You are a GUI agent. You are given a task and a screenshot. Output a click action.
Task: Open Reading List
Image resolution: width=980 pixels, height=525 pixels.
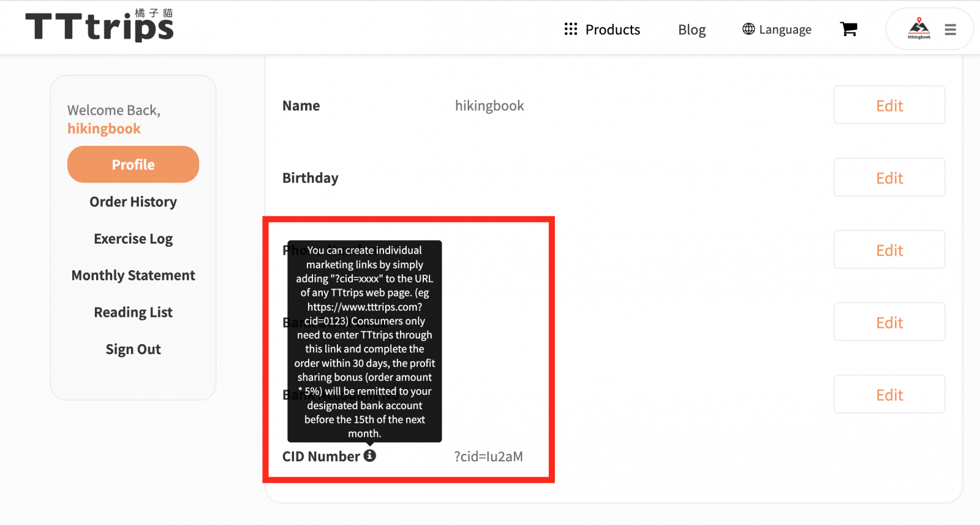(133, 312)
